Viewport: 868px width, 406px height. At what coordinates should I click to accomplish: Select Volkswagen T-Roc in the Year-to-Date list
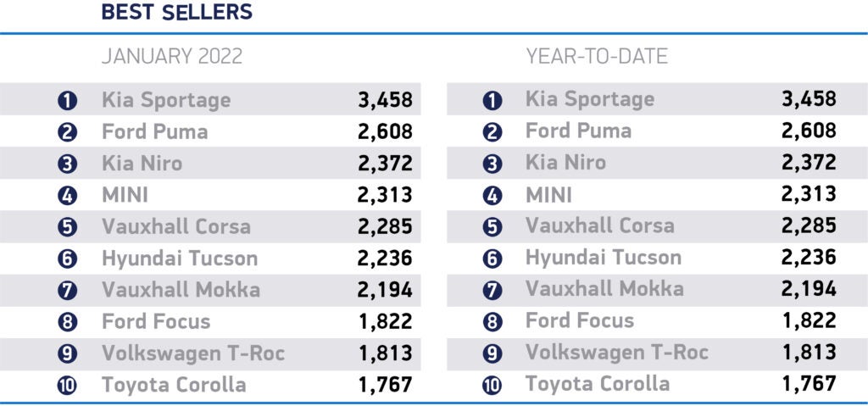(617, 353)
